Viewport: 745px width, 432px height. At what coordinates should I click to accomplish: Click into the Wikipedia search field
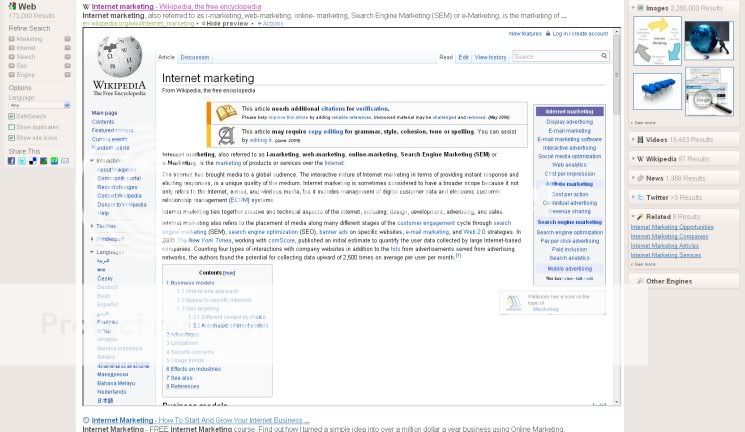(553, 57)
